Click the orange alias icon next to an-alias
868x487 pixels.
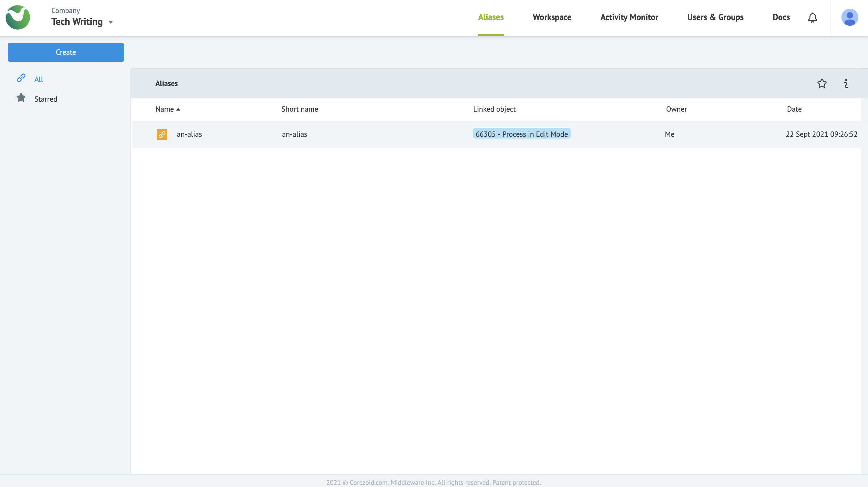coord(162,134)
